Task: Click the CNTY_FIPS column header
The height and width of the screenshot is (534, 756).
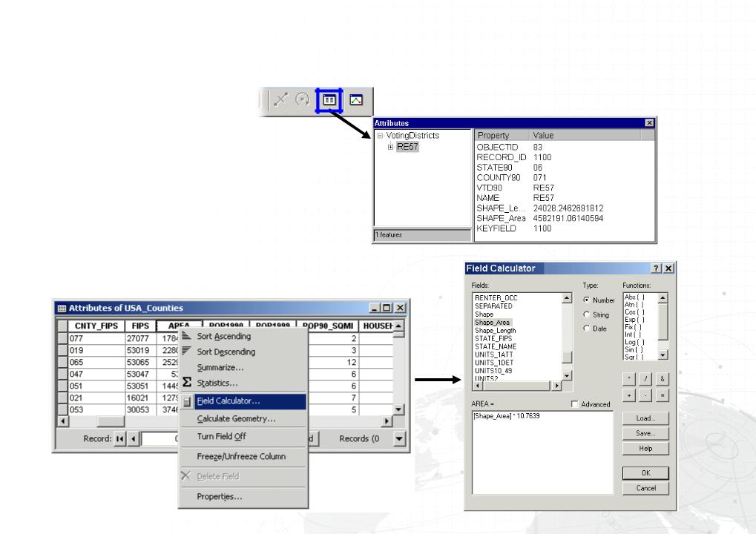Action: tap(96, 326)
